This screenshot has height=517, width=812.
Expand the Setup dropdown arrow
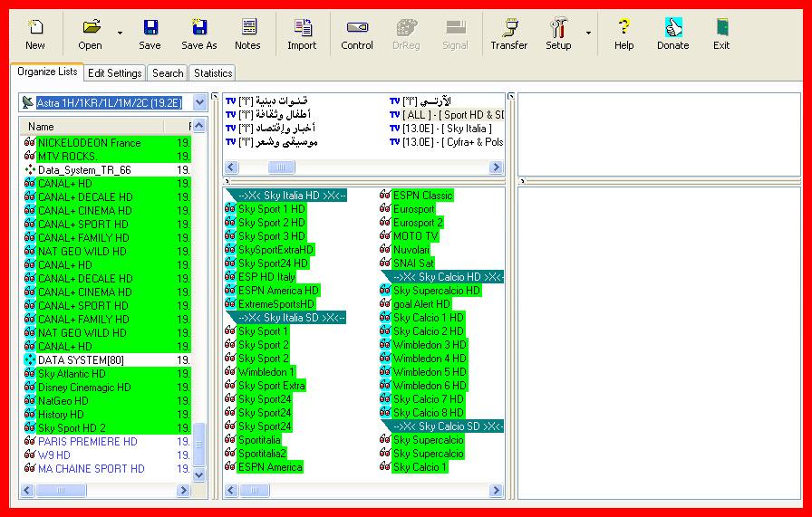tap(588, 34)
